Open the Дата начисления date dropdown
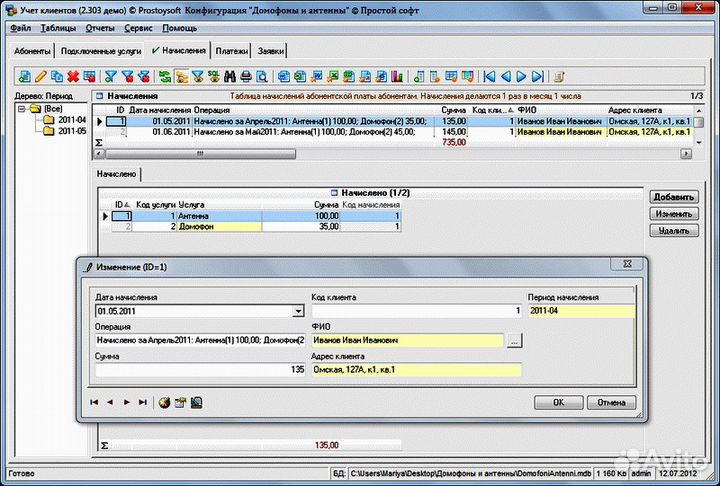This screenshot has height=486, width=720. pos(298,311)
